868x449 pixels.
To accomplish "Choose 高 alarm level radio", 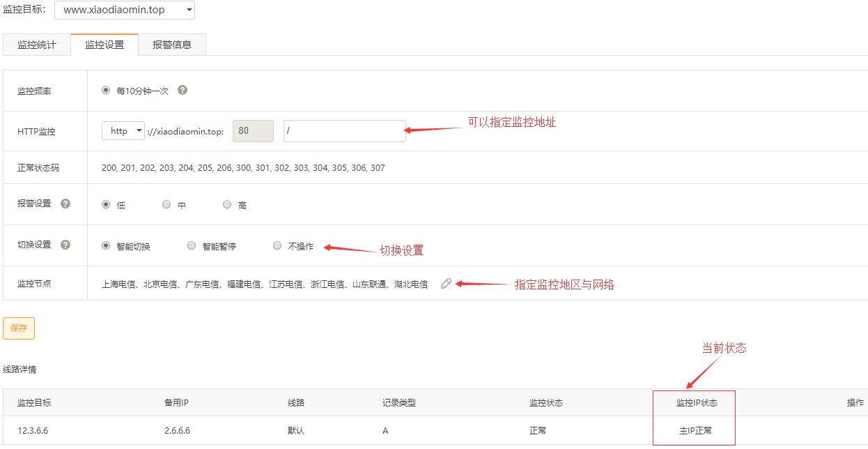I will pos(227,204).
